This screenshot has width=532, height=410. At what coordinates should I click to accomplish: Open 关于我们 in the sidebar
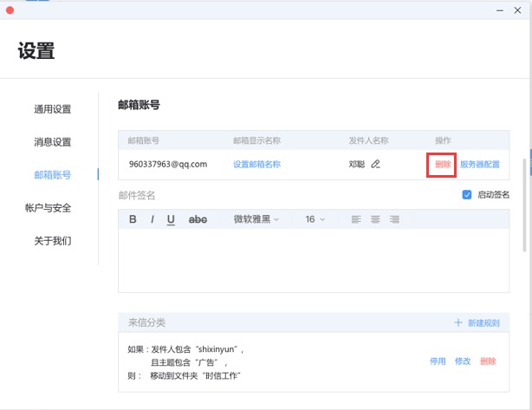52,241
